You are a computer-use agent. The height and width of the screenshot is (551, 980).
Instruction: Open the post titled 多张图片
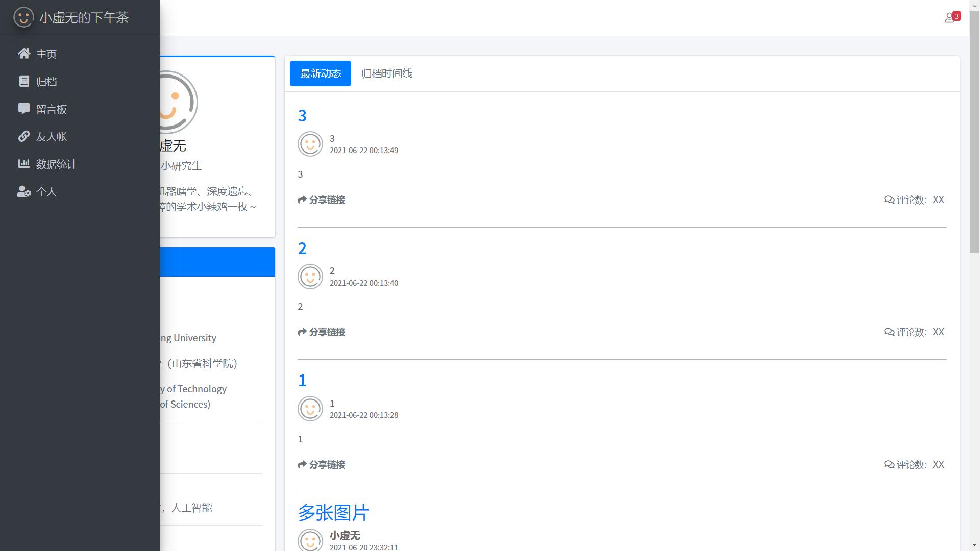pyautogui.click(x=333, y=513)
